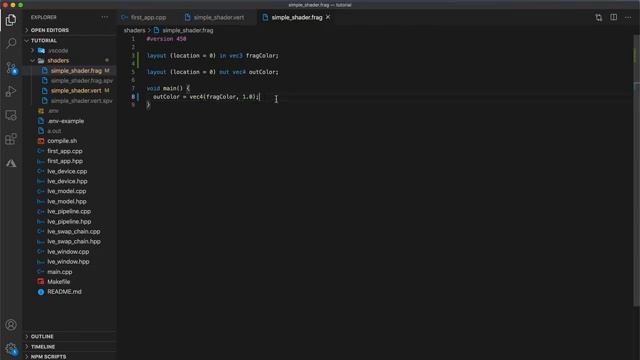Open lve_model.hpp file
The image size is (640, 360).
pos(70,201)
